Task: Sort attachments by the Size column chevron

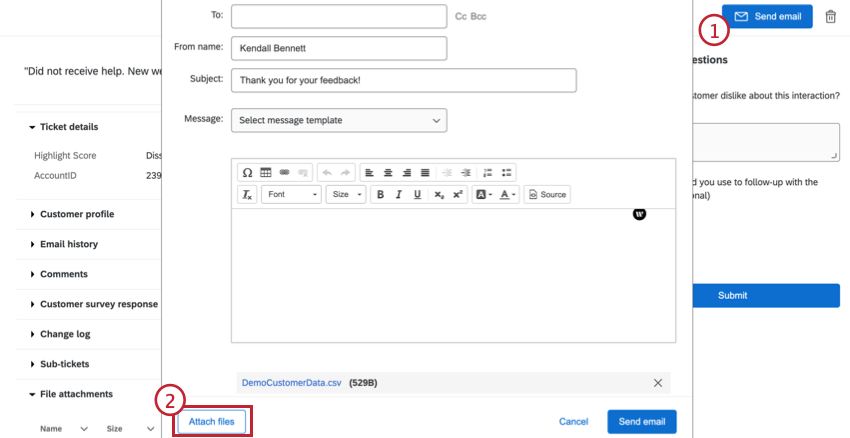Action: point(150,429)
